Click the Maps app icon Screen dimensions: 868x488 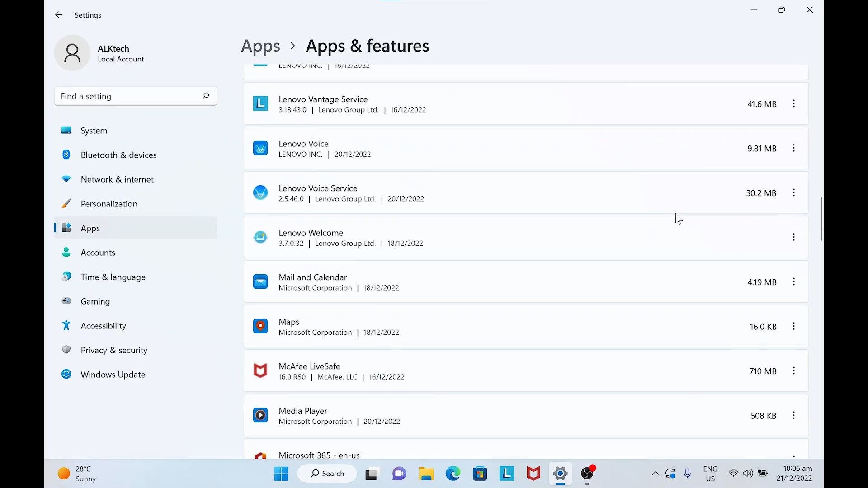[x=260, y=326]
